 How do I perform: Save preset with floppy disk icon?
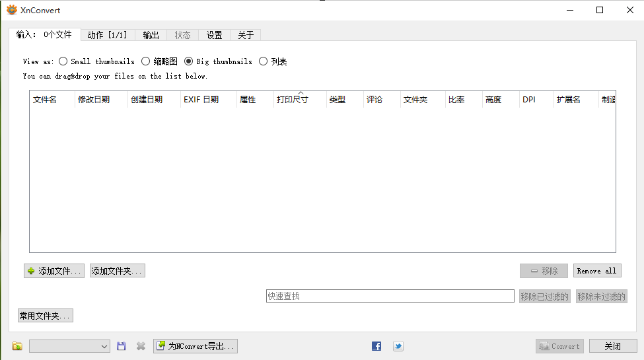(121, 346)
